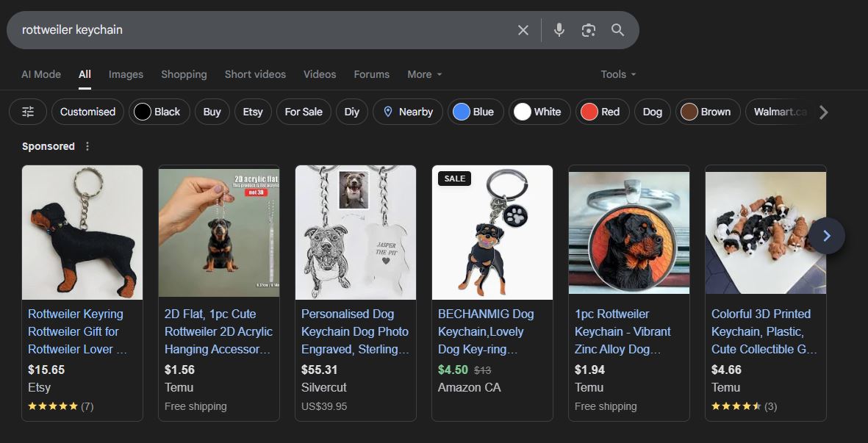868x443 pixels.
Task: Open the Tools dropdown
Action: click(x=617, y=74)
